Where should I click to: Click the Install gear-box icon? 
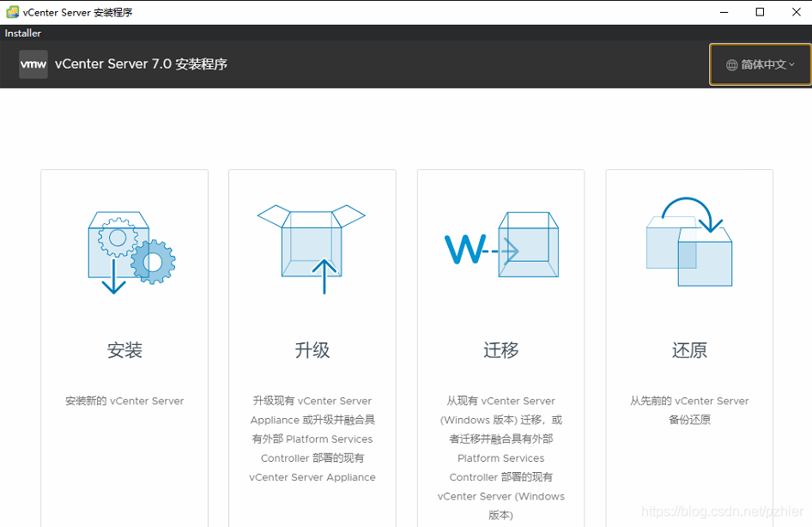coord(131,252)
